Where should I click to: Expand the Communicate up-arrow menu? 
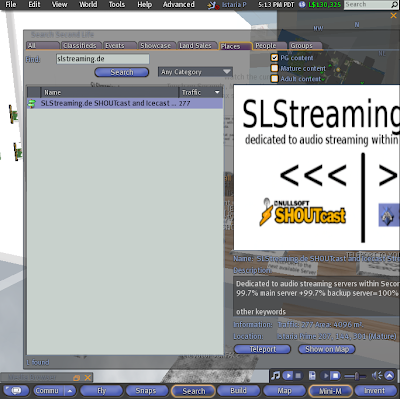pyautogui.click(x=70, y=391)
